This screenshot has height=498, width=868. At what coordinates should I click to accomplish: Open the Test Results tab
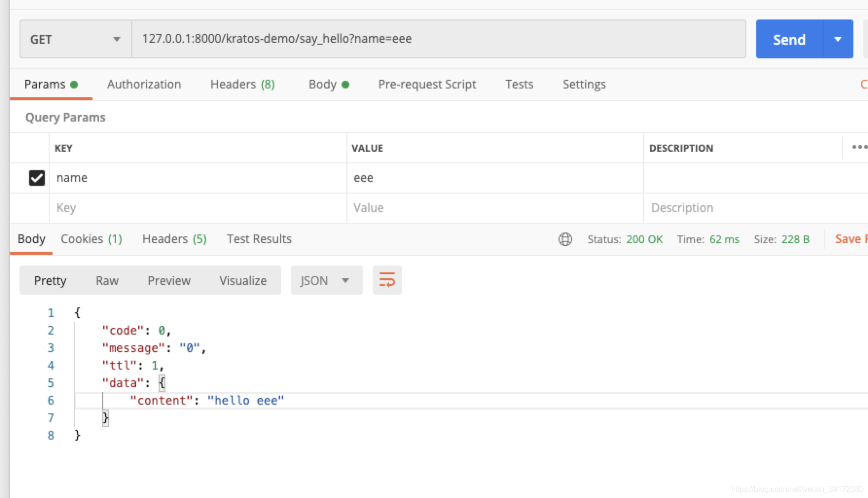click(259, 239)
